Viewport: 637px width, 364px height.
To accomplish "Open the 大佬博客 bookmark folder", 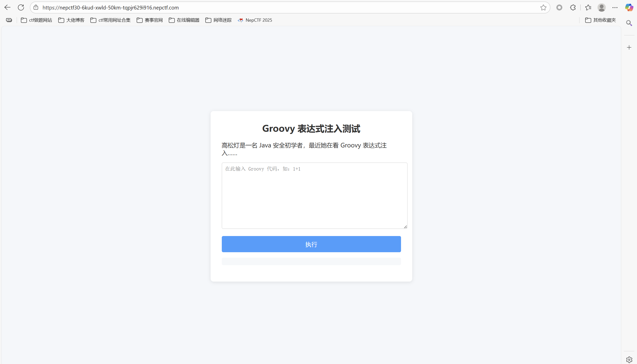I will point(71,20).
